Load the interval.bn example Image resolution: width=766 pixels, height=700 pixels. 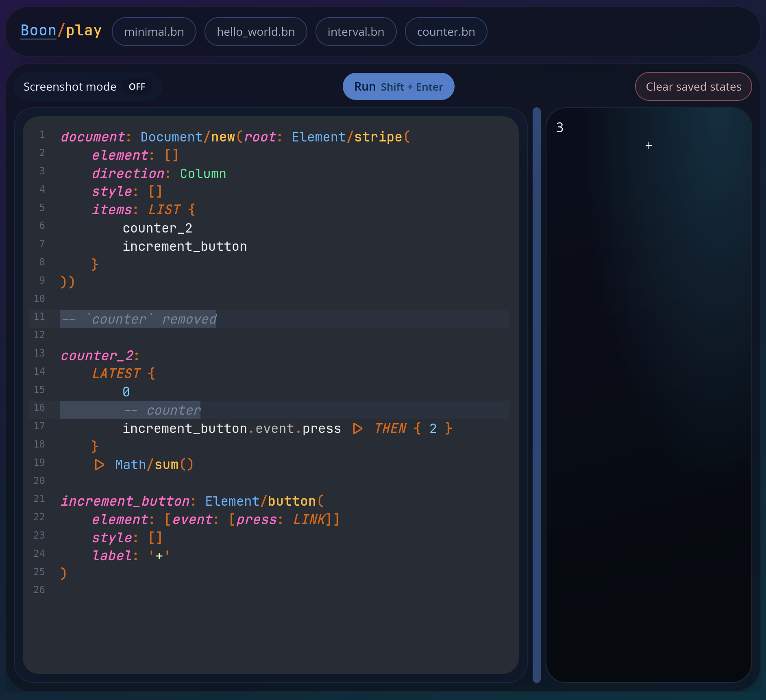coord(356,32)
